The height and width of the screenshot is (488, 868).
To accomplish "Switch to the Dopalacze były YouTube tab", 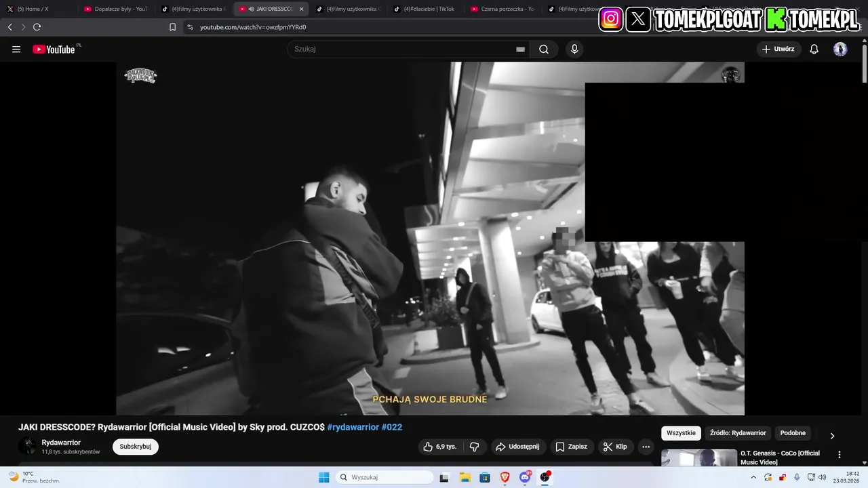I will tap(117, 9).
